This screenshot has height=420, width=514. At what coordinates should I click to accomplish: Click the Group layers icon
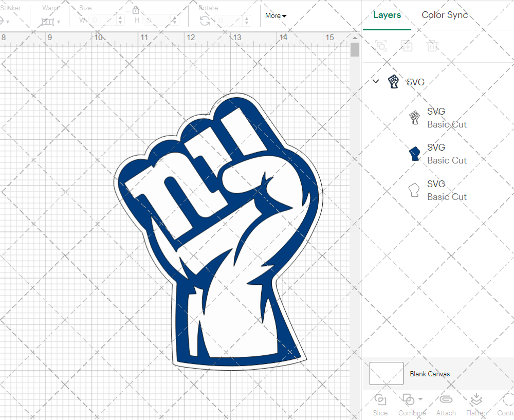381,46
